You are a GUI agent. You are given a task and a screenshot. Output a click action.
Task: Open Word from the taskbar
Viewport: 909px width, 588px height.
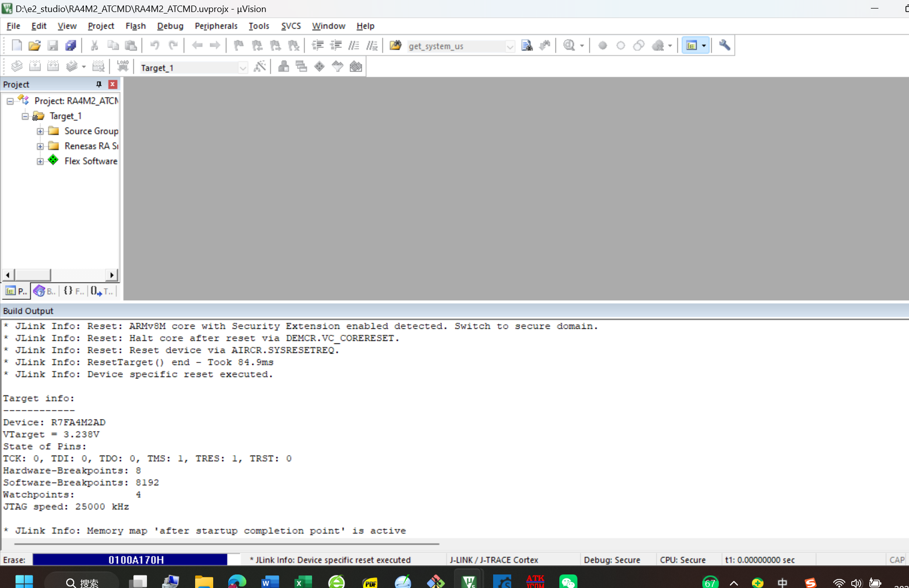pos(270,581)
